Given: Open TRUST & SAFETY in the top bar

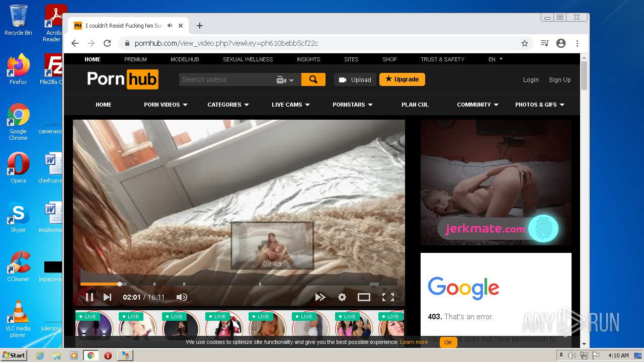Looking at the screenshot, I should pyautogui.click(x=442, y=59).
